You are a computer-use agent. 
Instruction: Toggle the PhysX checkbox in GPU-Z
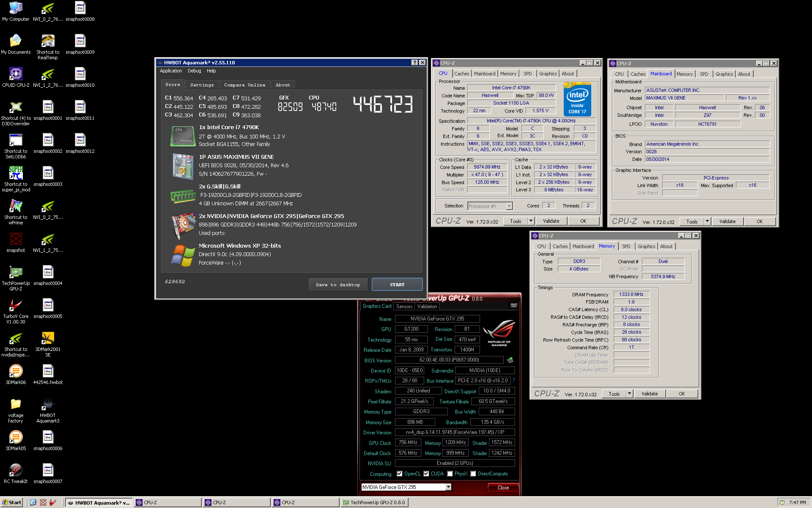pos(450,474)
